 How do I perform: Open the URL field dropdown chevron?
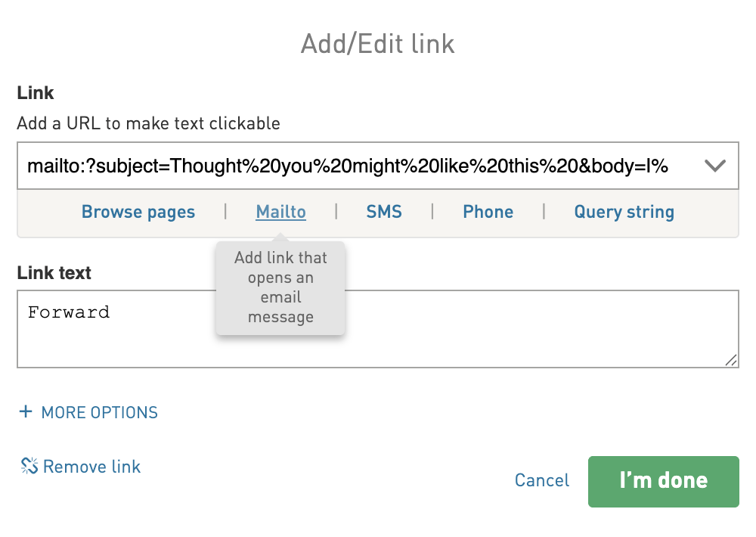[x=715, y=166]
